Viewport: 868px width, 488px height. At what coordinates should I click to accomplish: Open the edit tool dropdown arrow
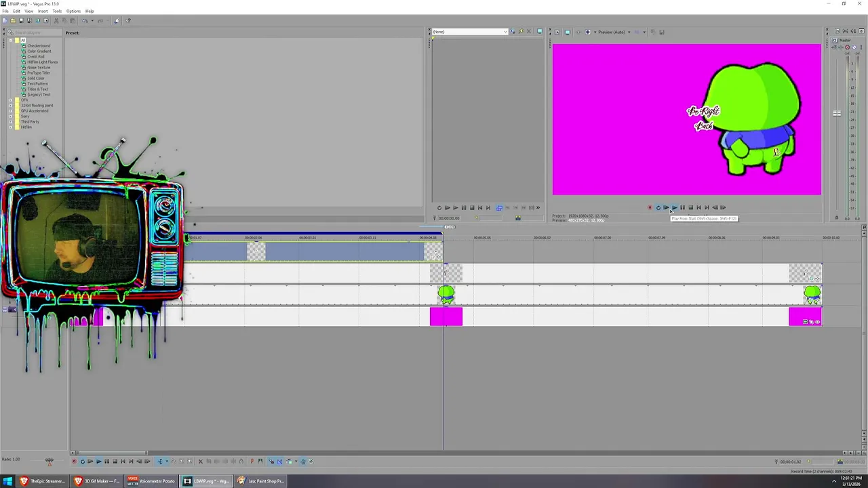pos(167,462)
